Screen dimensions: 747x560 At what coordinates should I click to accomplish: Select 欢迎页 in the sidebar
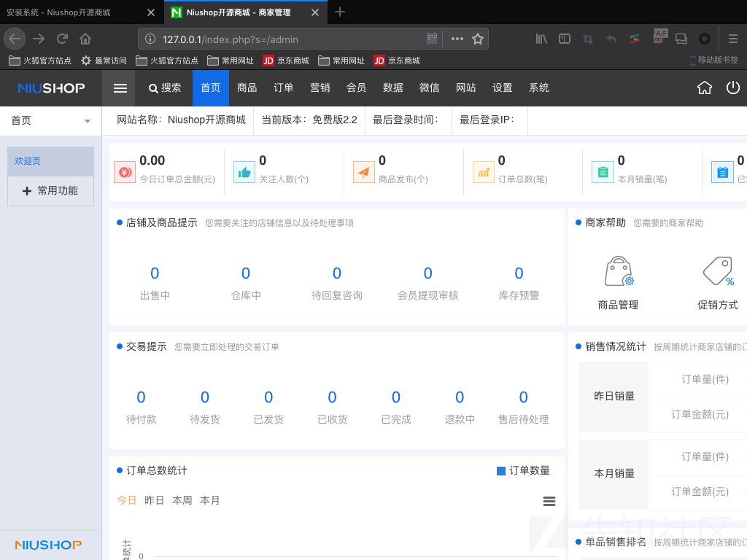click(50, 161)
